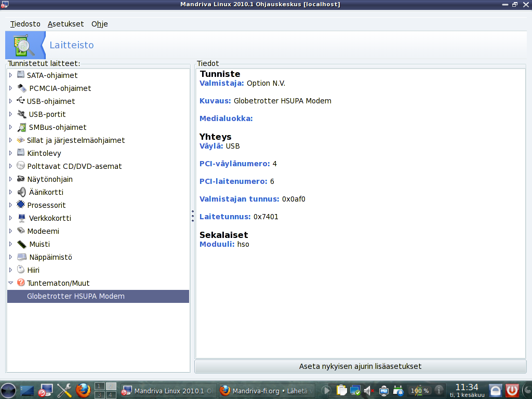Switch to the Mandriva Linux 2010.1 taskbar window
The width and height of the screenshot is (532, 399).
168,391
